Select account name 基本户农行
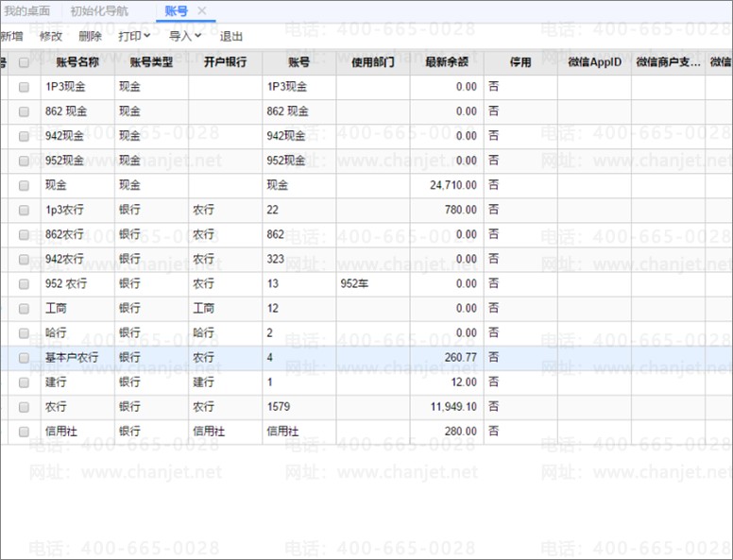 click(x=72, y=358)
